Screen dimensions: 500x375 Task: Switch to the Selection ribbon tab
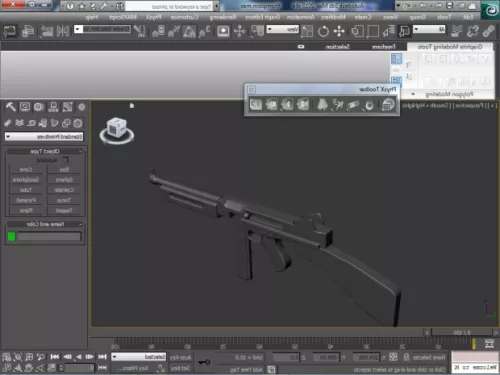tap(337, 47)
